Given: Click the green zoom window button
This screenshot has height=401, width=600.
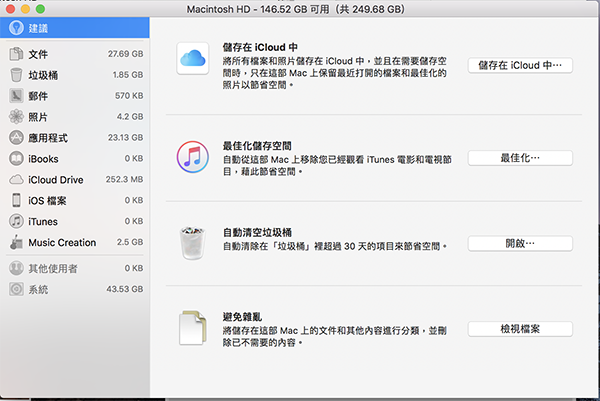Looking at the screenshot, I should pyautogui.click(x=40, y=9).
